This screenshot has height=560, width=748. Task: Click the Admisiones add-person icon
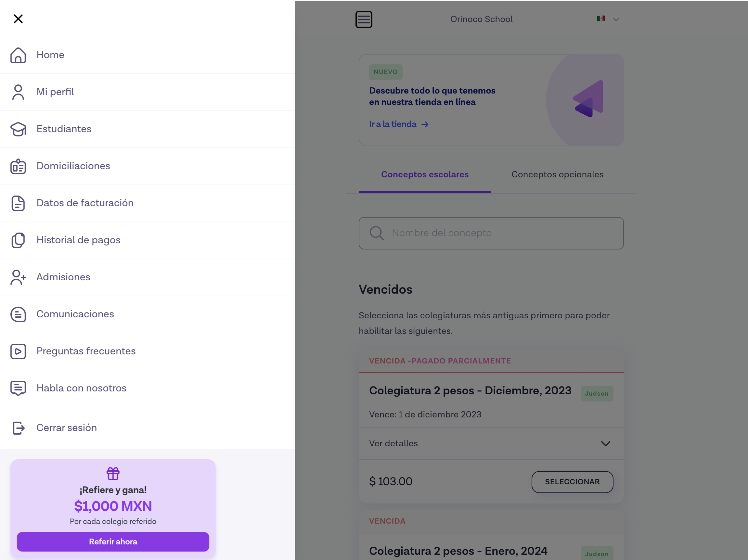pyautogui.click(x=18, y=277)
